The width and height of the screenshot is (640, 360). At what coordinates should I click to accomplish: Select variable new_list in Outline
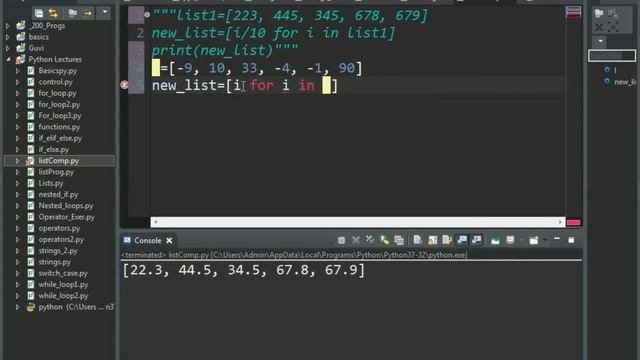tap(624, 82)
